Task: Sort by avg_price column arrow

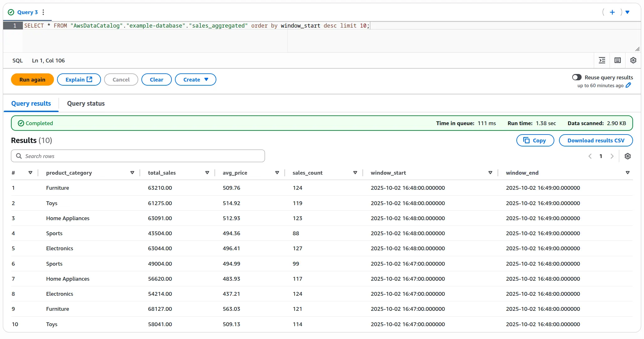Action: click(277, 173)
